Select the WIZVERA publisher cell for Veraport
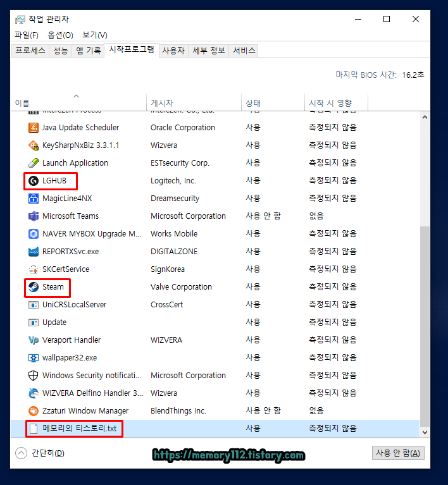The image size is (448, 485). click(166, 340)
